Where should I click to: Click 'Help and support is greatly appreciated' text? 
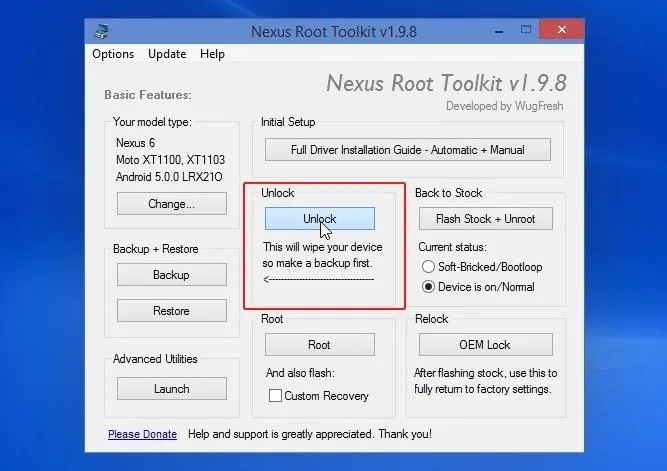tap(280, 434)
